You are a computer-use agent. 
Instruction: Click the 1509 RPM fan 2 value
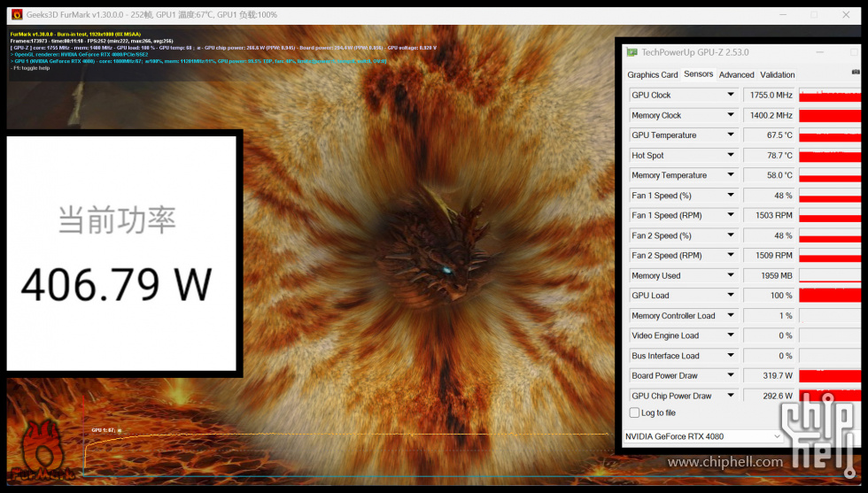[770, 255]
